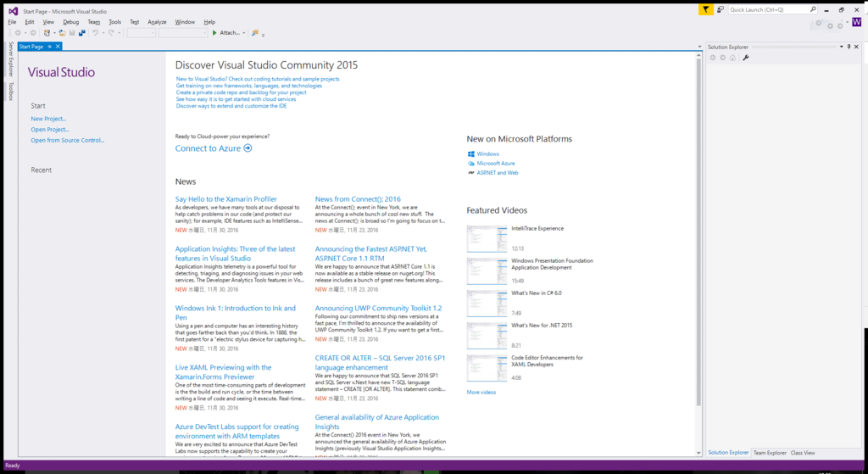This screenshot has height=474, width=868.
Task: Open the Debug menu
Action: tap(71, 22)
